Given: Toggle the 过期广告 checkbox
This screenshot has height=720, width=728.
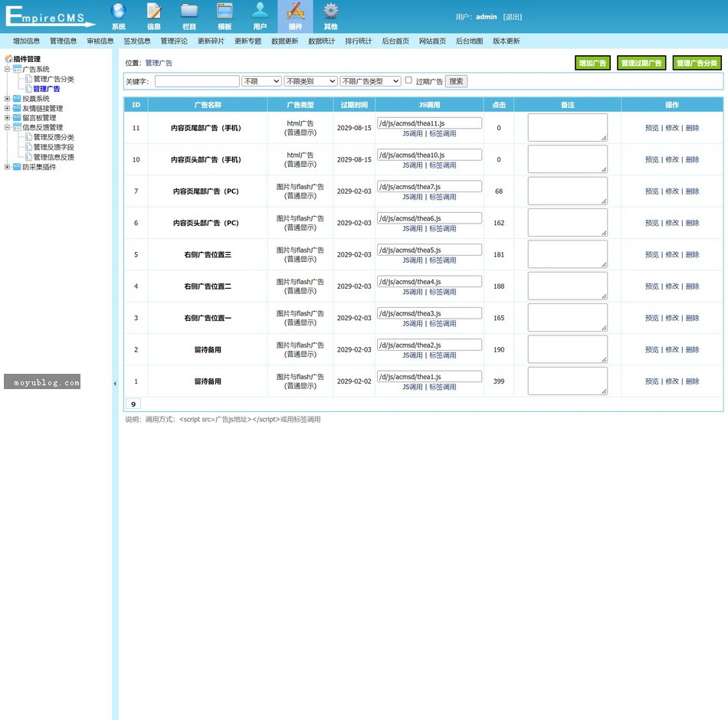Looking at the screenshot, I should (x=408, y=80).
